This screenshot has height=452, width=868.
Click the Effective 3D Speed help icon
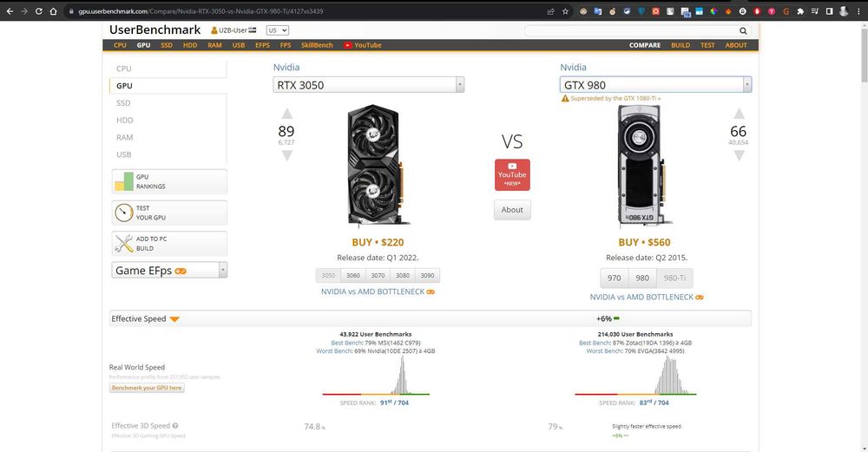click(175, 426)
